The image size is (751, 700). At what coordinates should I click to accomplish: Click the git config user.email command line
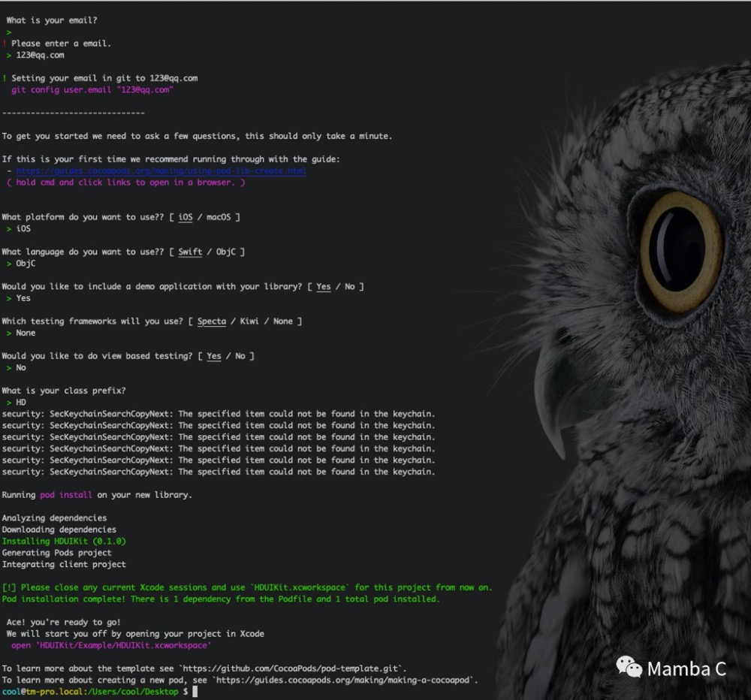pos(92,90)
